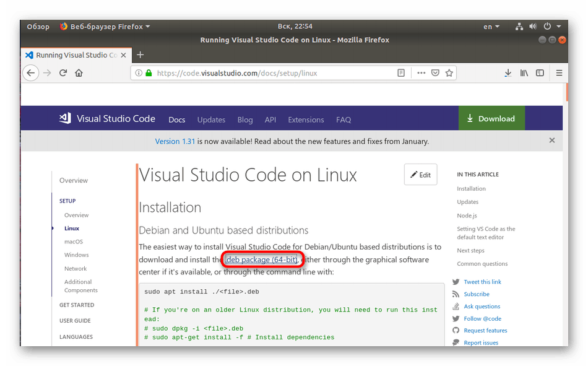Open the network status icon in top bar
588x366 pixels.
(519, 26)
